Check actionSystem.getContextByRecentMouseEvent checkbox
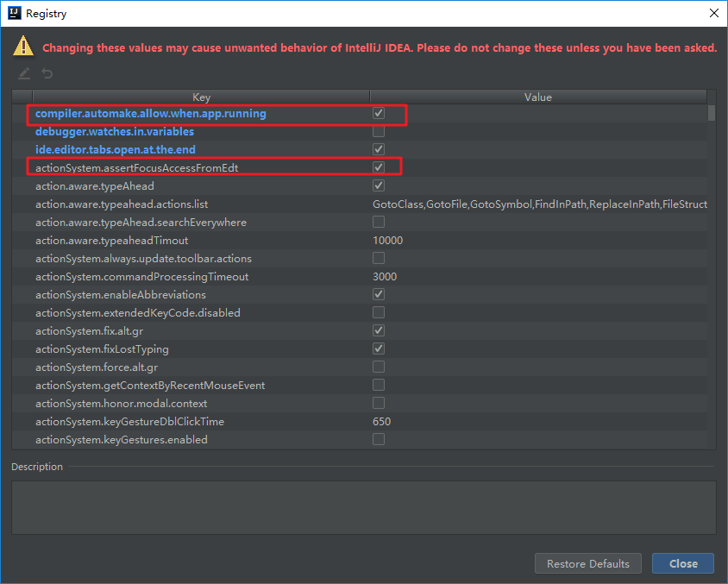This screenshot has height=584, width=728. (379, 385)
